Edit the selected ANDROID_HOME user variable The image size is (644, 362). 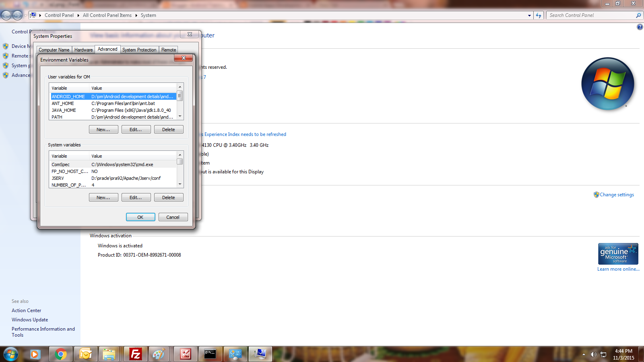coord(136,129)
